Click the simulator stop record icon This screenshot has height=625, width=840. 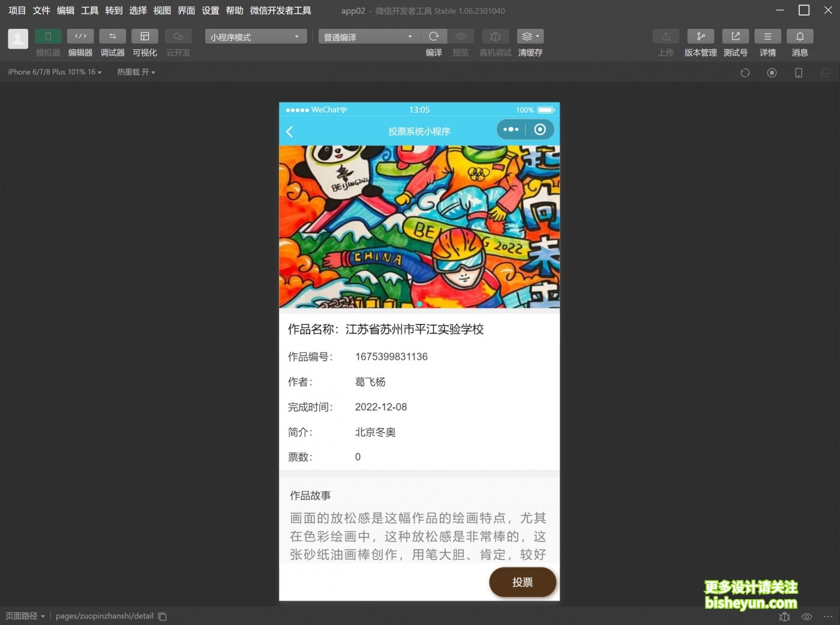(x=772, y=73)
